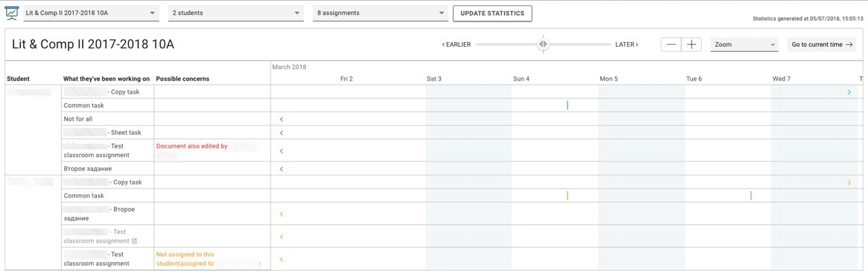
Task: Move timeline to EARLIER
Action: 456,45
